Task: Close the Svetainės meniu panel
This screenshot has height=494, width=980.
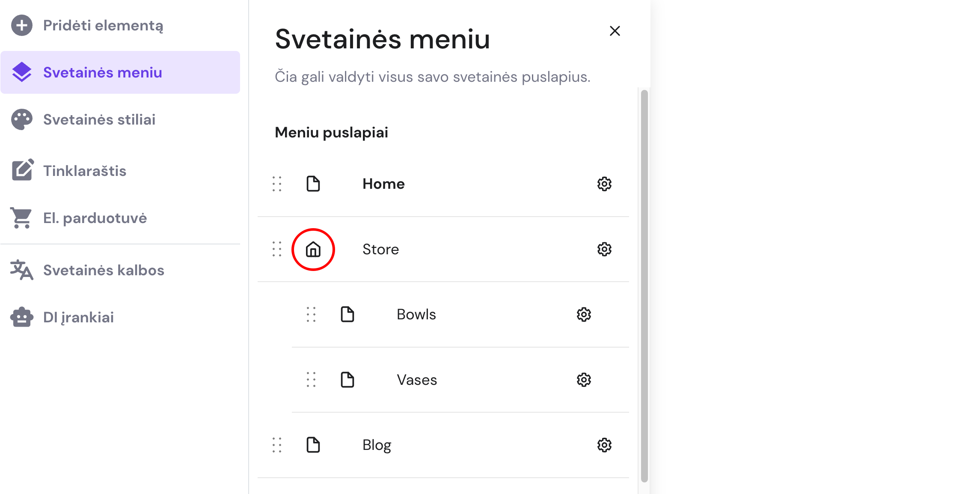Action: [x=615, y=31]
